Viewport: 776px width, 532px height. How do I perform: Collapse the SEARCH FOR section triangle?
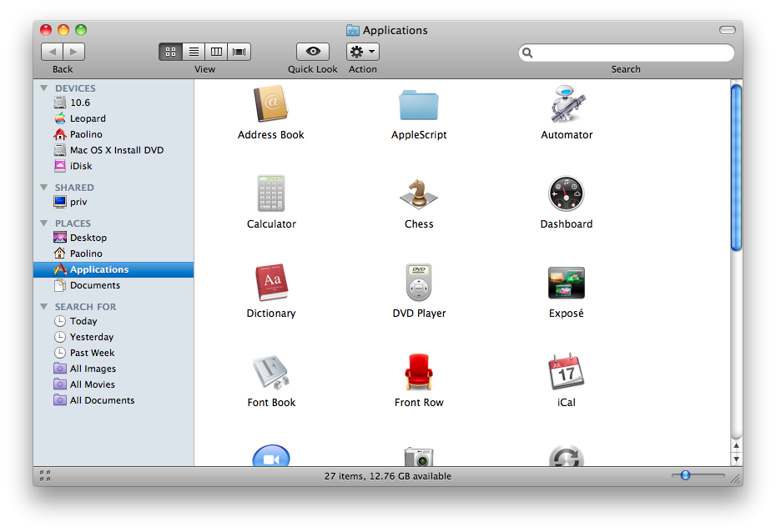44,307
